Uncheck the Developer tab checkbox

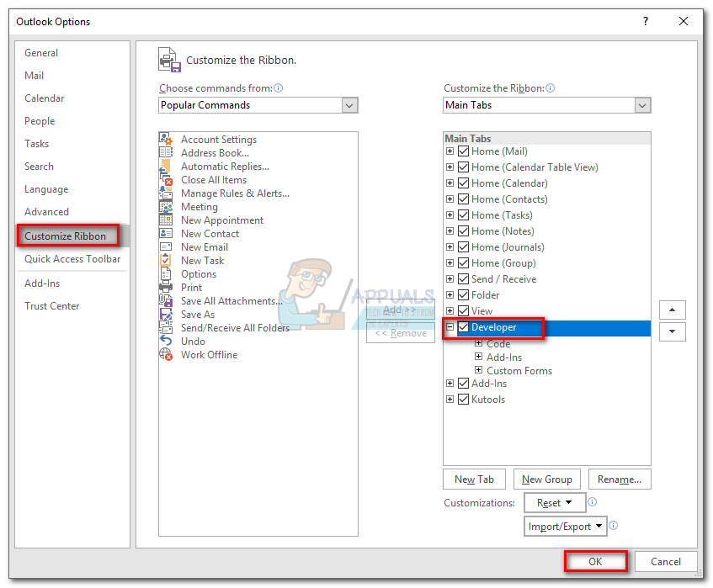[x=463, y=326]
